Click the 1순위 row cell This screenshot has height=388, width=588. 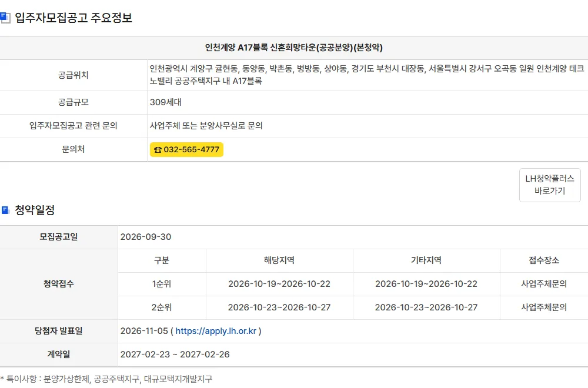[162, 284]
